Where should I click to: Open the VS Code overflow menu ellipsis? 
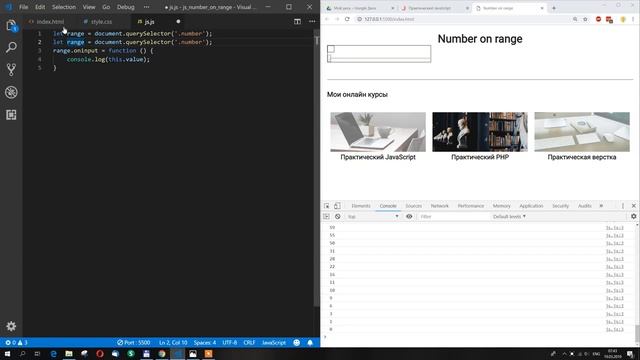tap(146, 7)
